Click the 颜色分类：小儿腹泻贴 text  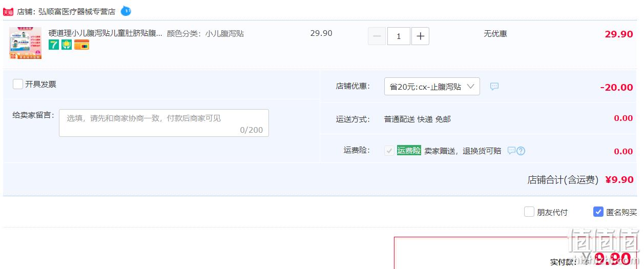click(205, 34)
